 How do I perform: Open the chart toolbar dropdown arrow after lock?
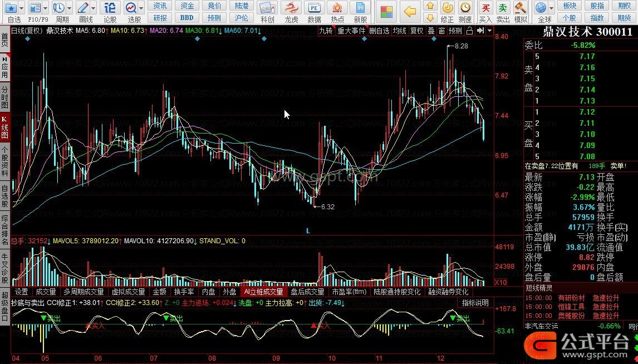coord(489,31)
